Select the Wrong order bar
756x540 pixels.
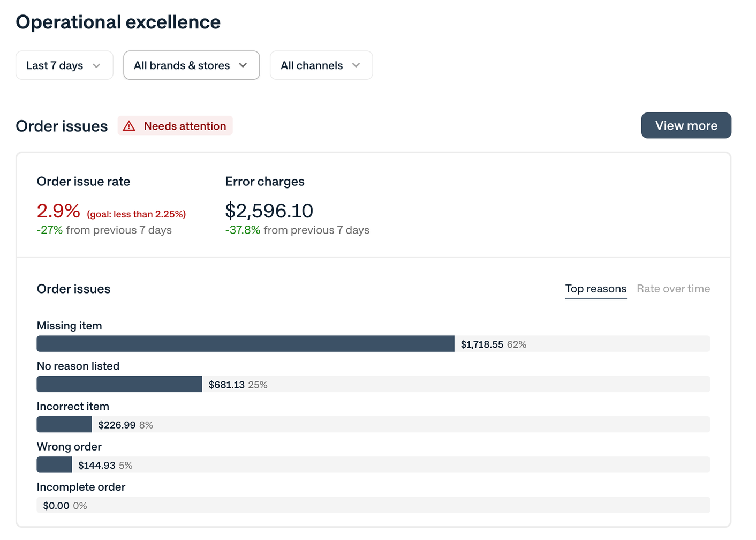(x=54, y=465)
